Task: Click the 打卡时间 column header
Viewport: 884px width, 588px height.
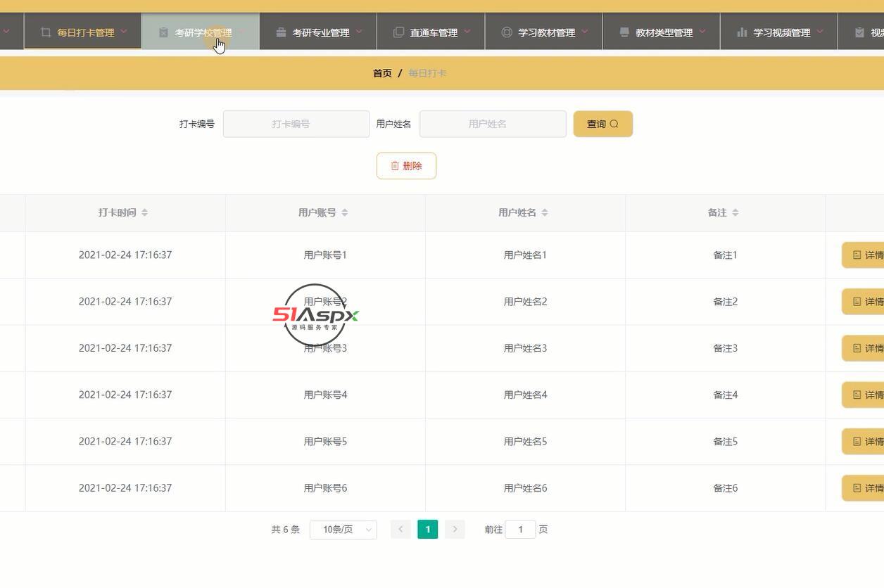Action: coord(125,212)
